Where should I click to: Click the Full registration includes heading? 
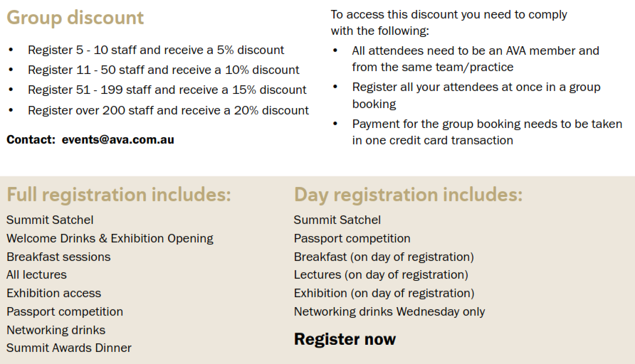[119, 195]
